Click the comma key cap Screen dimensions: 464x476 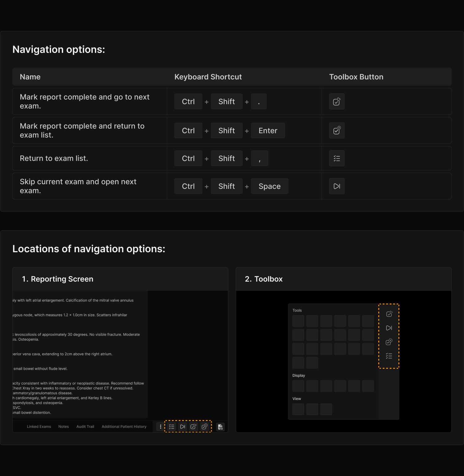pos(260,158)
